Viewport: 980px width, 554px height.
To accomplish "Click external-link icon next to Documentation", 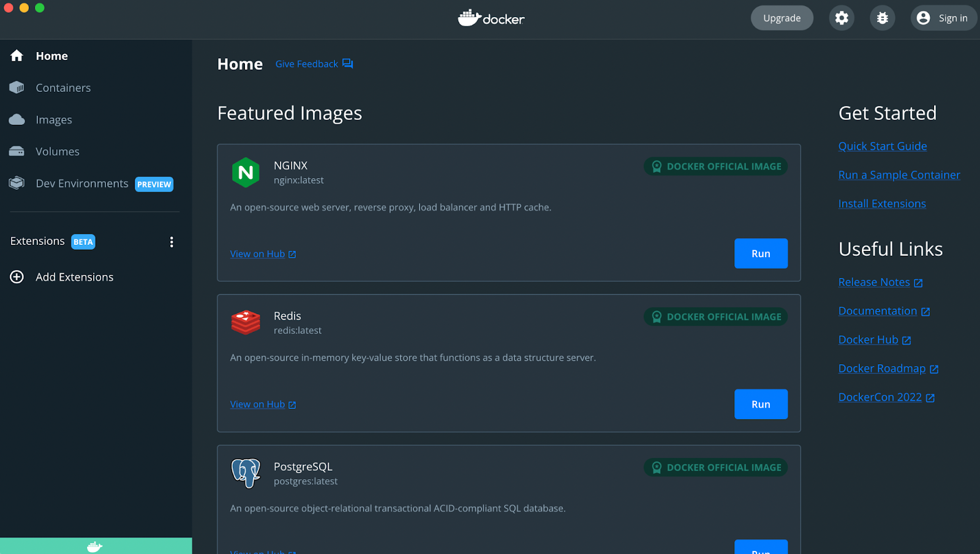I will click(x=925, y=312).
